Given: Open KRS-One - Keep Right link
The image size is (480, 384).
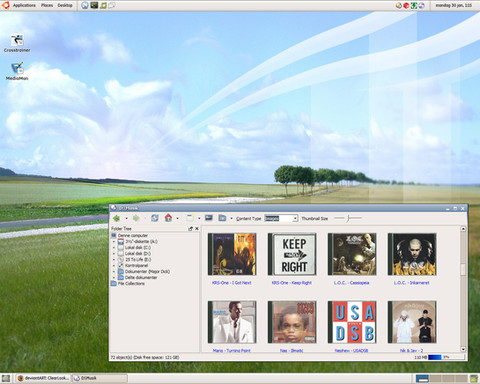Looking at the screenshot, I should coord(292,283).
